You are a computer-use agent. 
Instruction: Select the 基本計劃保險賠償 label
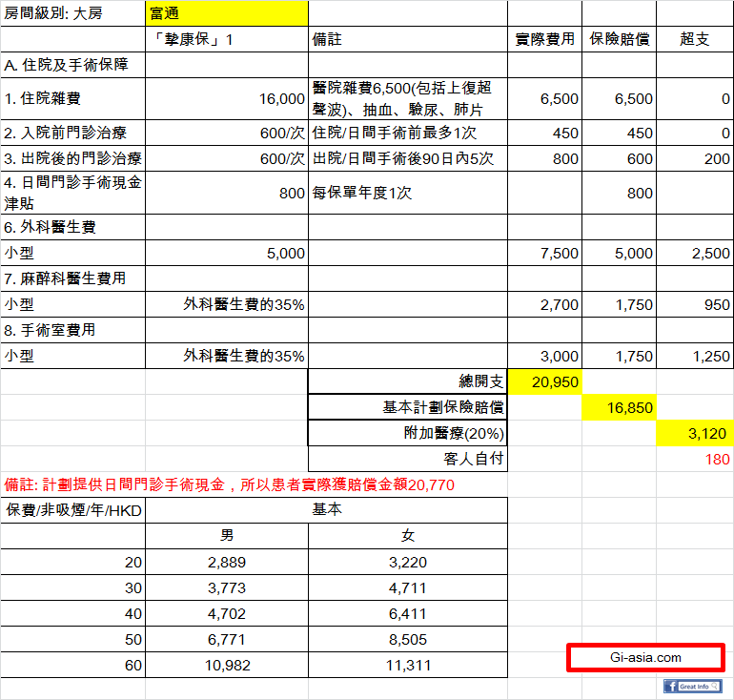pos(408,407)
